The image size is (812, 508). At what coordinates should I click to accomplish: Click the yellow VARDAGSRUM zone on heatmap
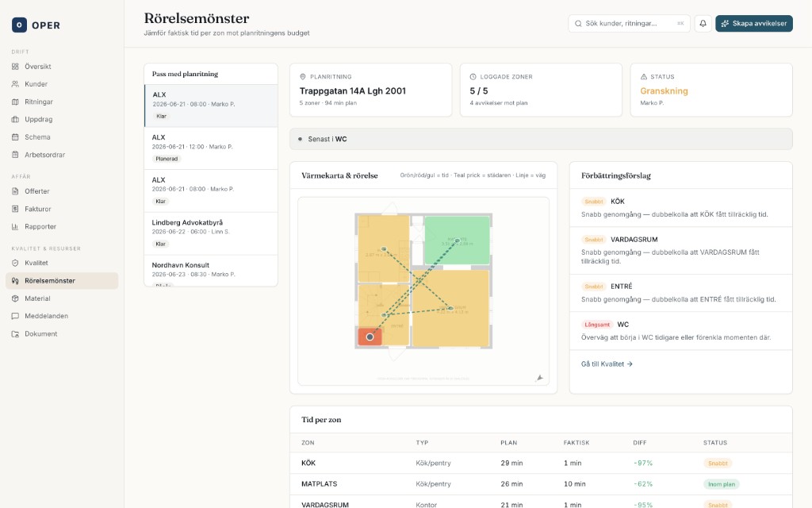pos(450,308)
